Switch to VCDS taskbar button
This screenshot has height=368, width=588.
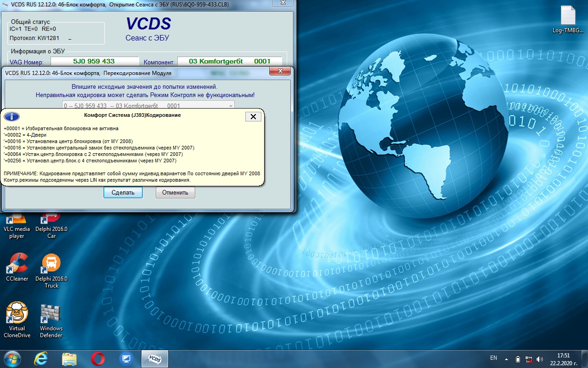154,358
